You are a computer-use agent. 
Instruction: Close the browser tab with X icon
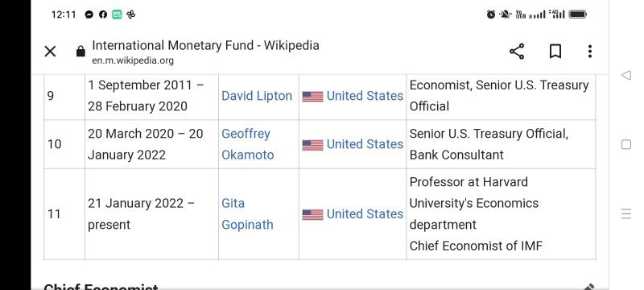click(x=50, y=52)
